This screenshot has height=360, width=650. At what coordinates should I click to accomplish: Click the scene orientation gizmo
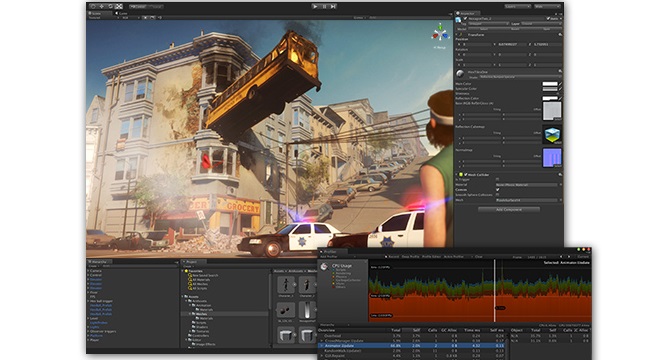coord(440,35)
